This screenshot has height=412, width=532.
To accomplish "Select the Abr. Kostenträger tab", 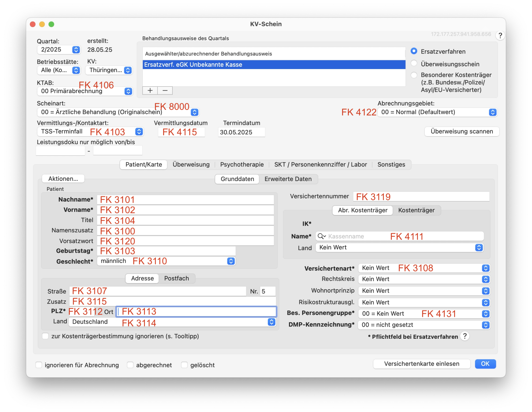I will pyautogui.click(x=363, y=210).
